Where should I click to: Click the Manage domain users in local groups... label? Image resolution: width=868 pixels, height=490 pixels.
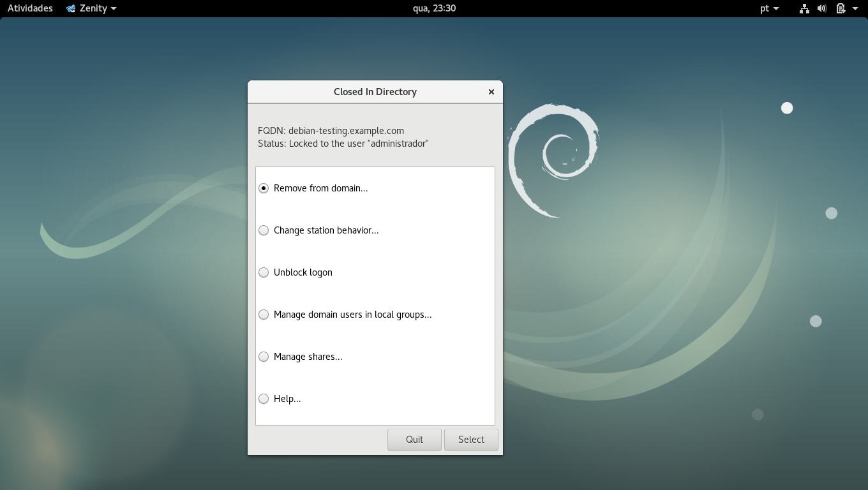(352, 315)
